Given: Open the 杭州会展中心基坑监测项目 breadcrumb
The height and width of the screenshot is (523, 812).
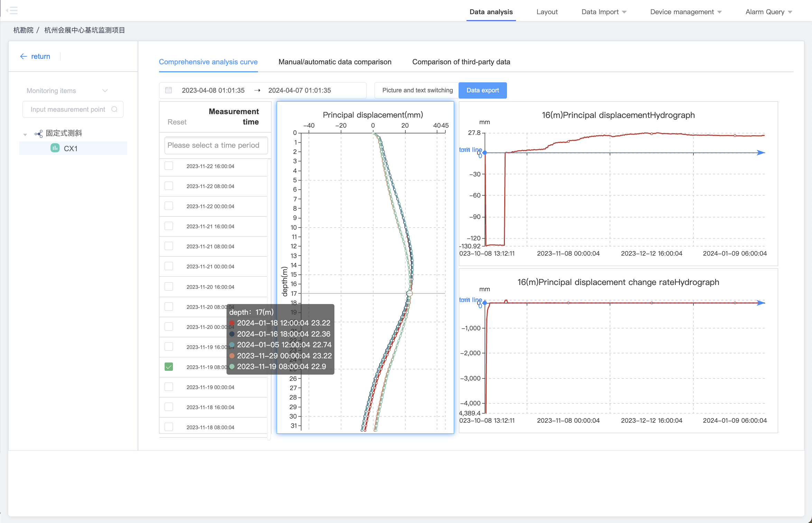Looking at the screenshot, I should pyautogui.click(x=85, y=30).
